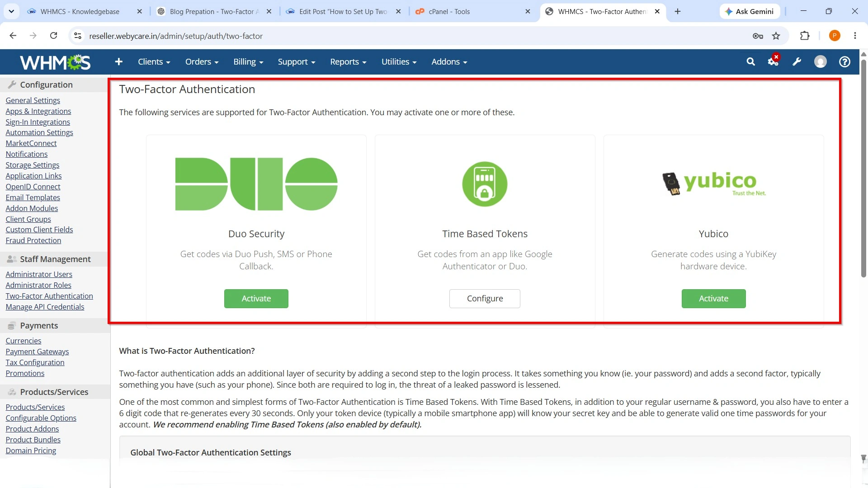Open the password manager key icon
868x488 pixels.
coord(758,36)
